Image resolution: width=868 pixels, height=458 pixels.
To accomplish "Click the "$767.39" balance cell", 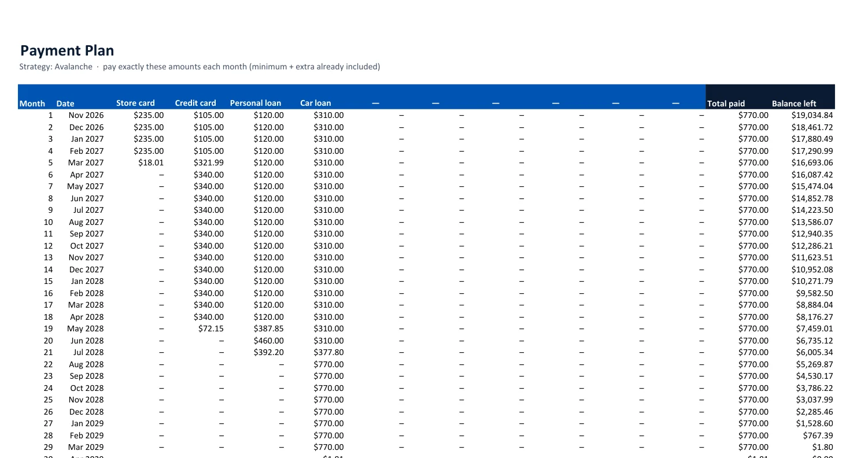I will point(819,435).
